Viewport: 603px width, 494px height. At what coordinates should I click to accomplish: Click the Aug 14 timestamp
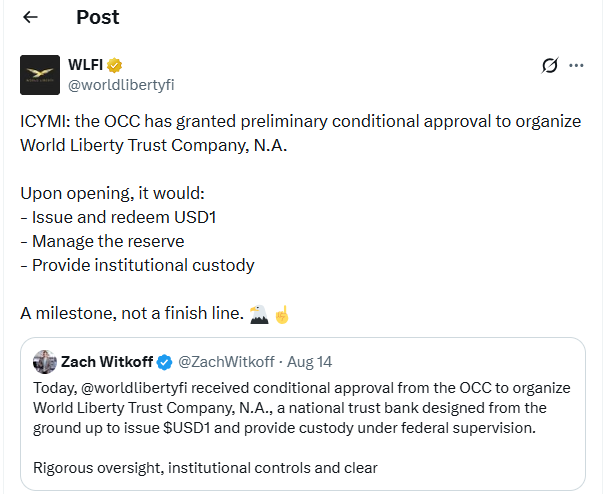310,362
